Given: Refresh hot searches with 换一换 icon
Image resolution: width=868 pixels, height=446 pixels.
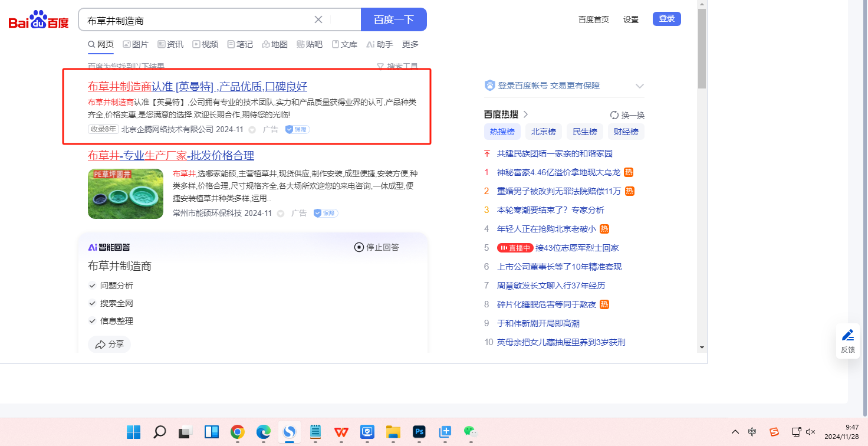Looking at the screenshot, I should tap(614, 115).
